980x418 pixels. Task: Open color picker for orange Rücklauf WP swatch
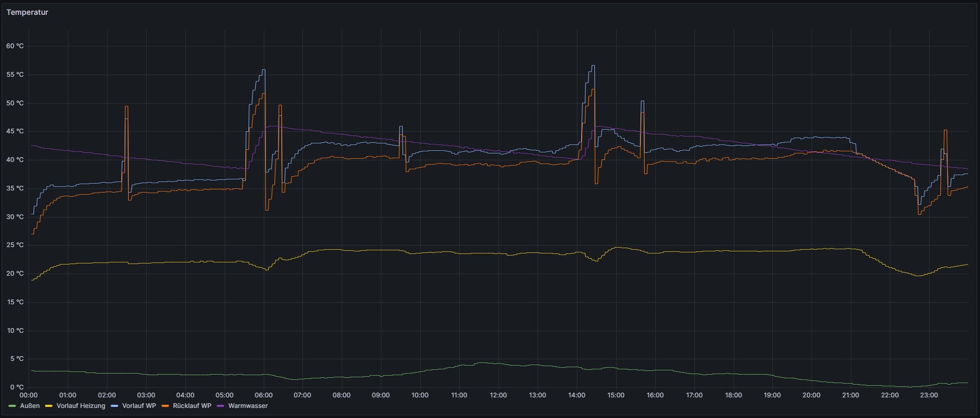(x=166, y=406)
